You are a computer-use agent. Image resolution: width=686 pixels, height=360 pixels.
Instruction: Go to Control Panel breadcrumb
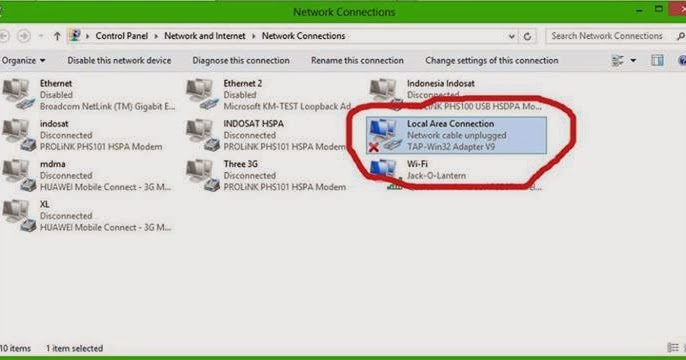coord(122,36)
